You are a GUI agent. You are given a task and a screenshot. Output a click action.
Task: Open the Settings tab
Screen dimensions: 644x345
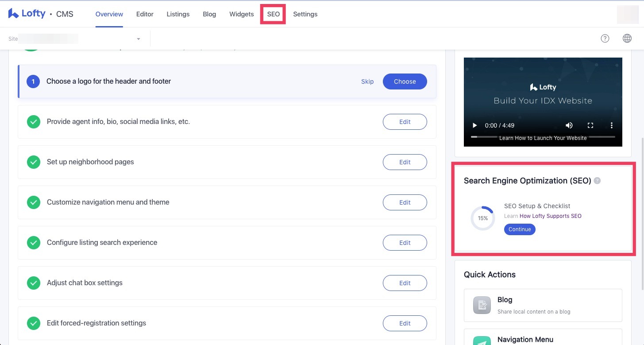[x=305, y=14]
